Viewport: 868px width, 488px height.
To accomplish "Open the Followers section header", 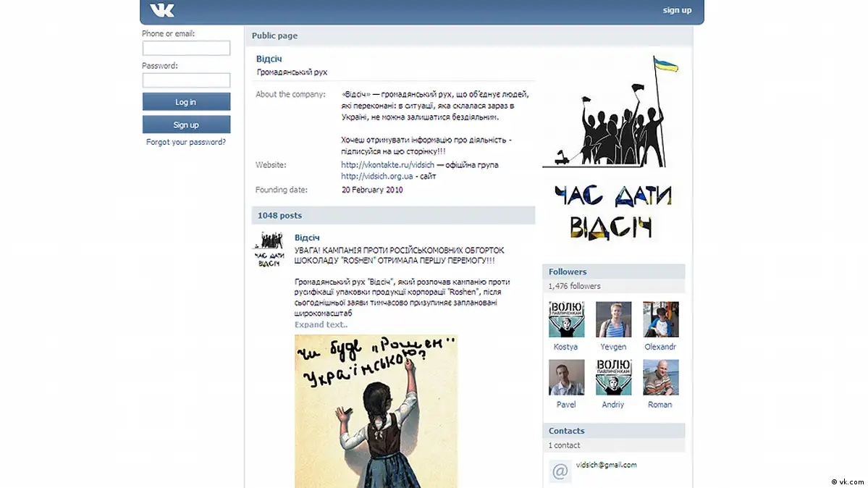I will pyautogui.click(x=568, y=272).
